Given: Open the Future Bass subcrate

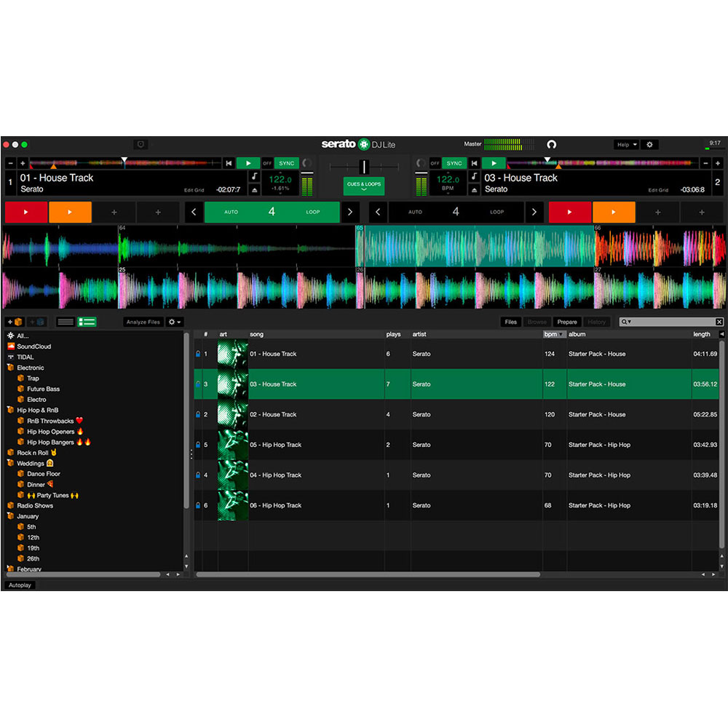Looking at the screenshot, I should [43, 389].
